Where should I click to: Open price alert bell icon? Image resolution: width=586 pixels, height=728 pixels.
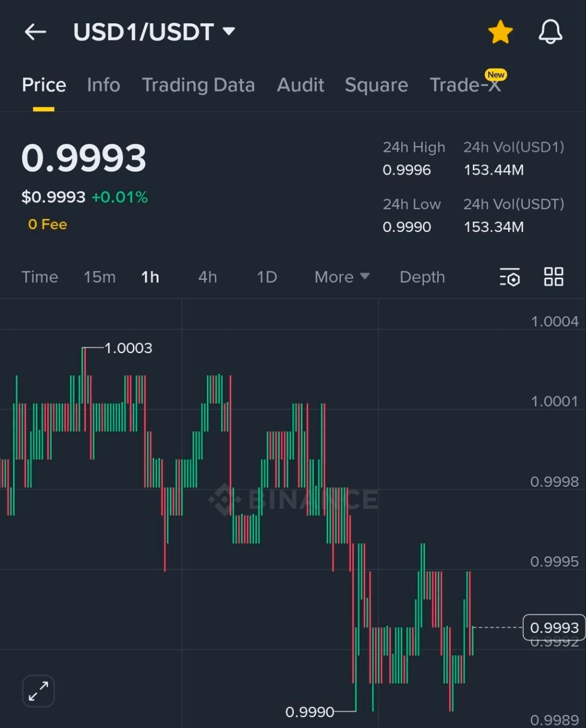pos(550,32)
